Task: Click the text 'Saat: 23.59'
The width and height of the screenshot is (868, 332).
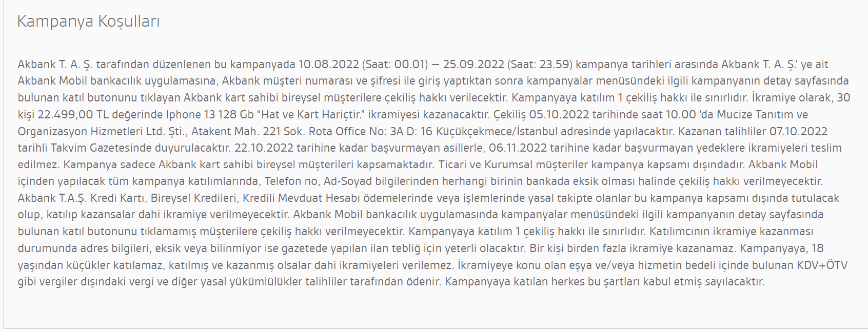Action: 541,65
